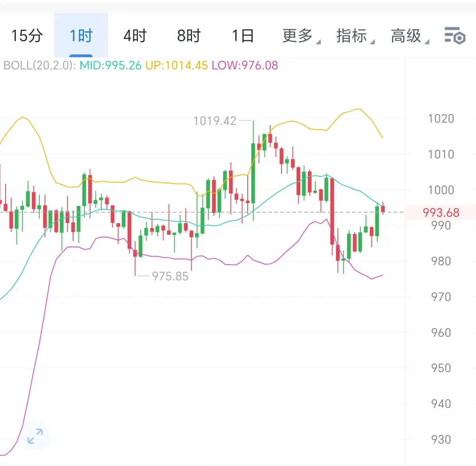Click the latest red candlestick
476x466 pixels.
tap(383, 209)
